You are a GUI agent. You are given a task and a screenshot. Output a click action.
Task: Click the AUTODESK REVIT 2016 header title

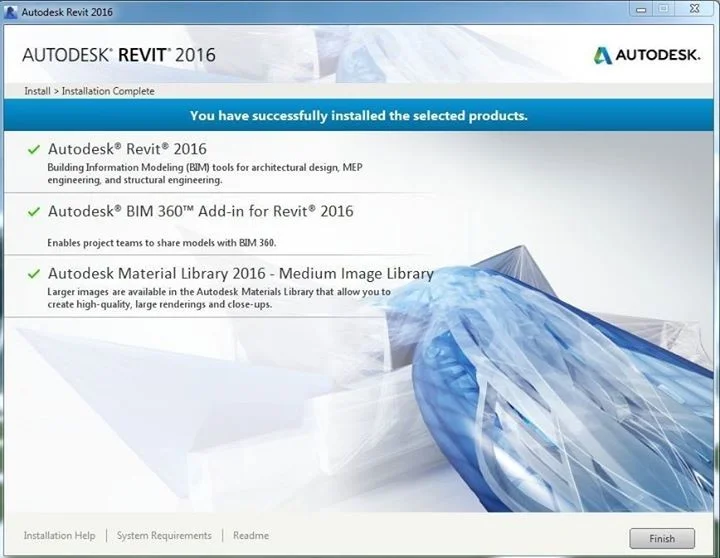(x=119, y=55)
